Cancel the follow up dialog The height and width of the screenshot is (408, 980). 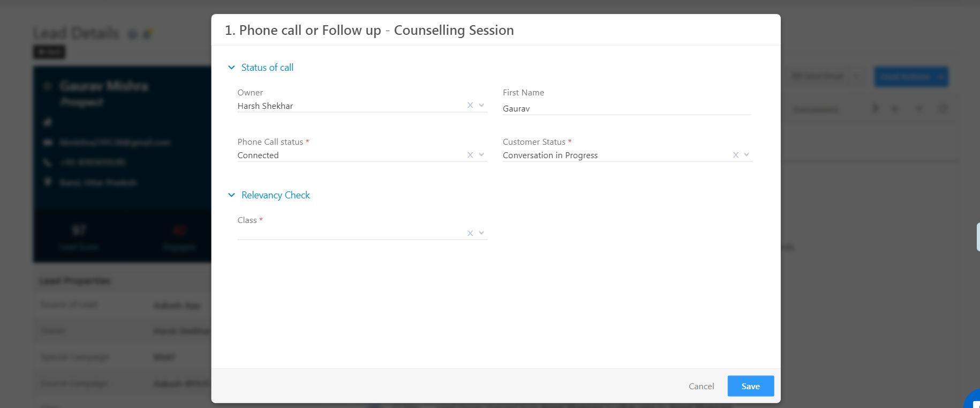(x=701, y=386)
